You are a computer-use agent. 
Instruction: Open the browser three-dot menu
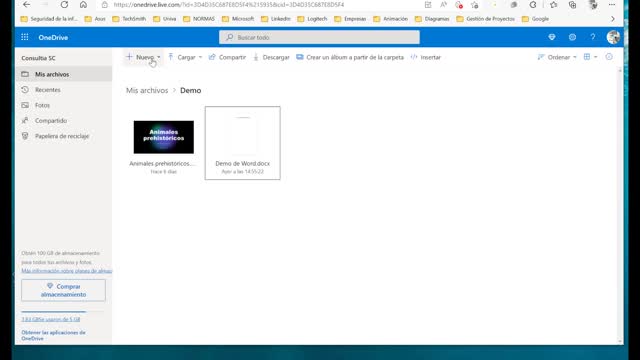coord(612,5)
